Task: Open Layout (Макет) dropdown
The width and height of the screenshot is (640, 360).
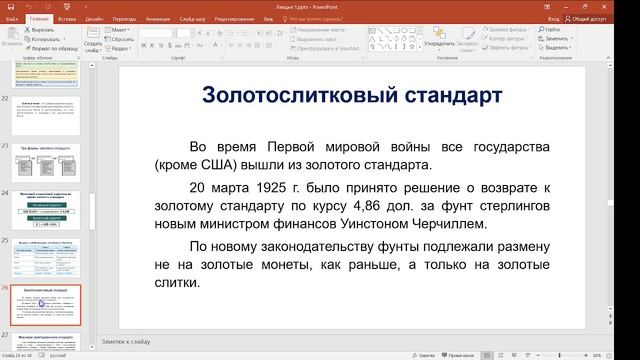Action: tap(118, 30)
